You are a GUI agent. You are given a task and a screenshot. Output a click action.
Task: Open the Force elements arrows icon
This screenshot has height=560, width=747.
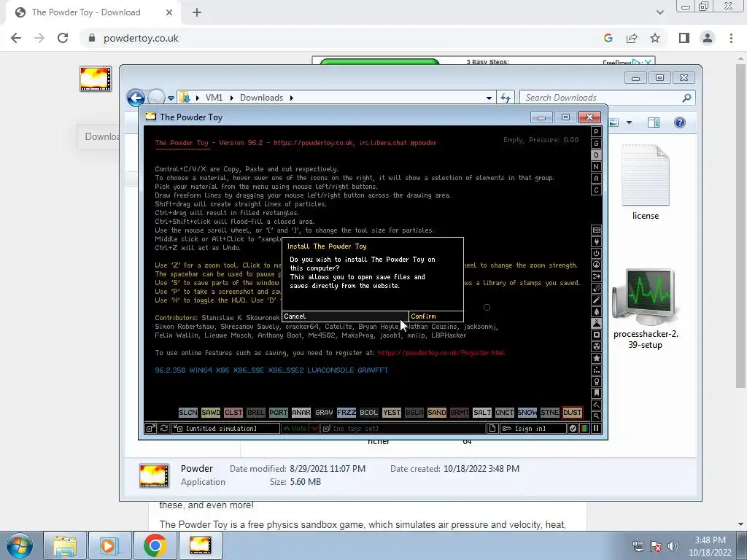[x=596, y=276]
